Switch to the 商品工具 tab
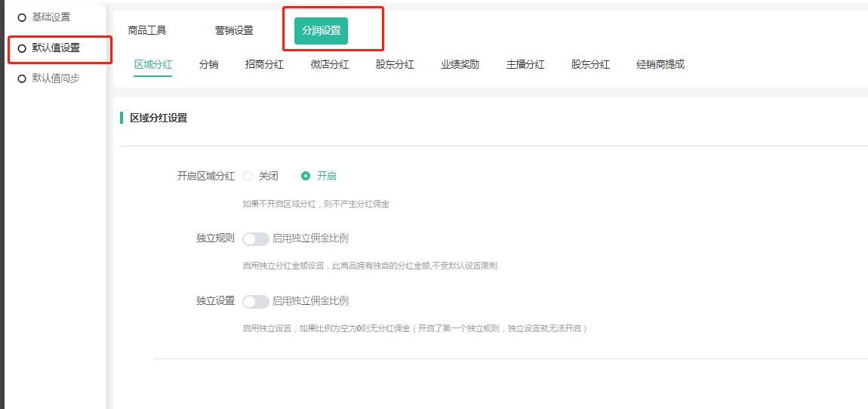Viewport: 868px width, 409px height. click(147, 31)
